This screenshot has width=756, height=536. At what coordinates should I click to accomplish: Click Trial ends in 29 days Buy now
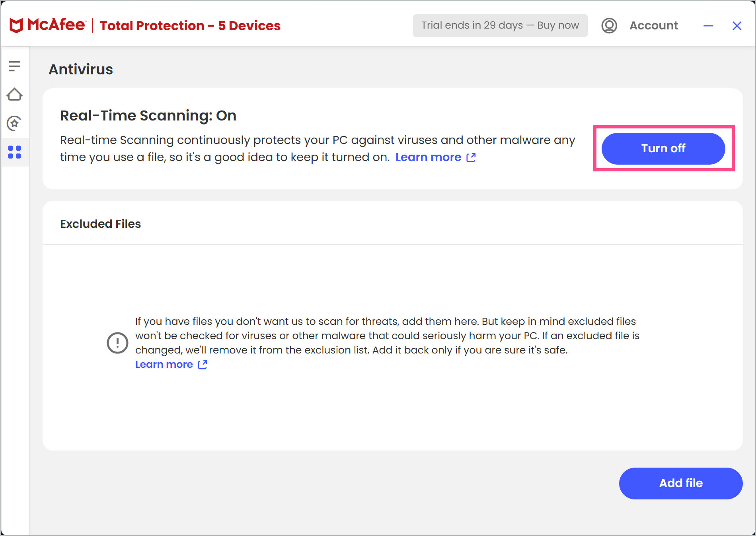[x=500, y=25]
